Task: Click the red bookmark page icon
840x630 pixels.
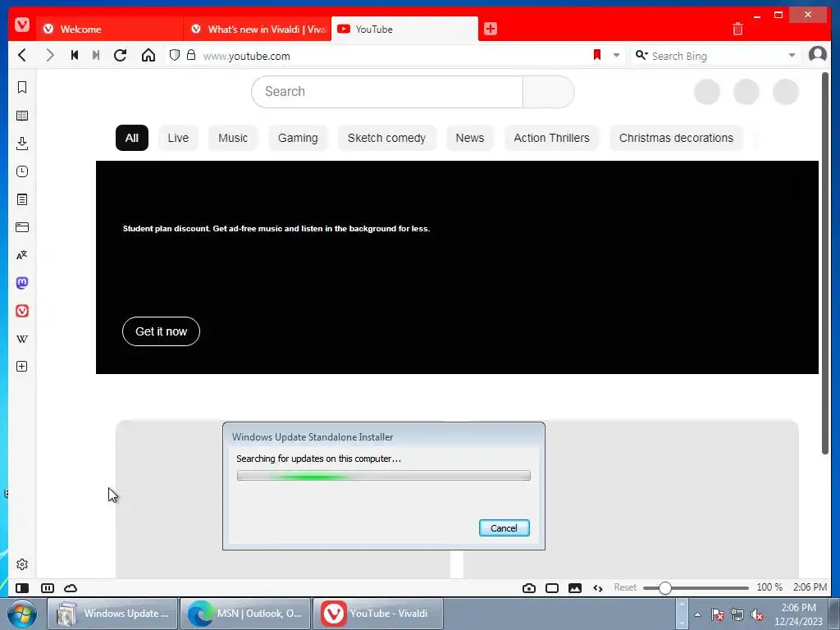Action: pos(597,55)
